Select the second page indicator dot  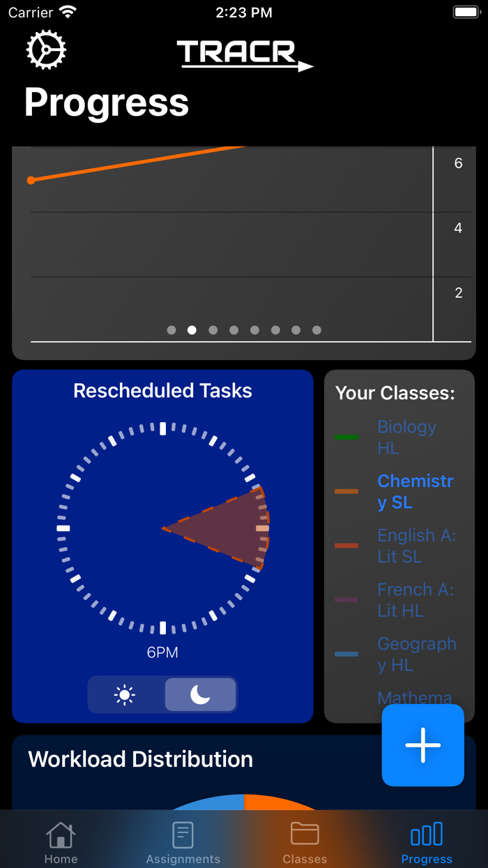tap(192, 329)
